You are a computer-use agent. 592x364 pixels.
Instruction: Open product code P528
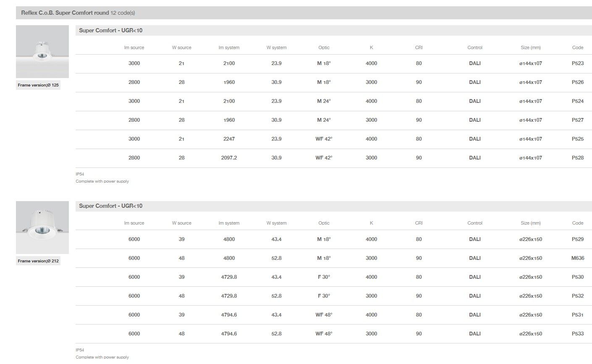point(577,158)
